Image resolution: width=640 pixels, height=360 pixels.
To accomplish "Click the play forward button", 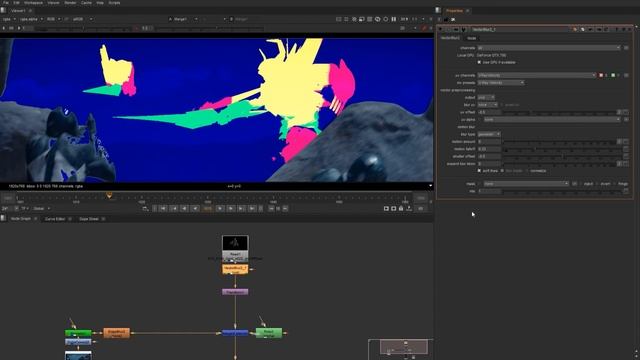I will pos(220,209).
